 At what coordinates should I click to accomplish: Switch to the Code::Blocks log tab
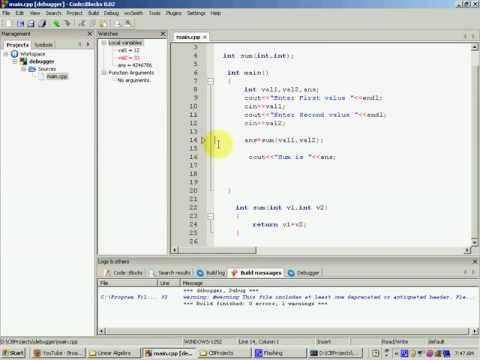pyautogui.click(x=124, y=273)
